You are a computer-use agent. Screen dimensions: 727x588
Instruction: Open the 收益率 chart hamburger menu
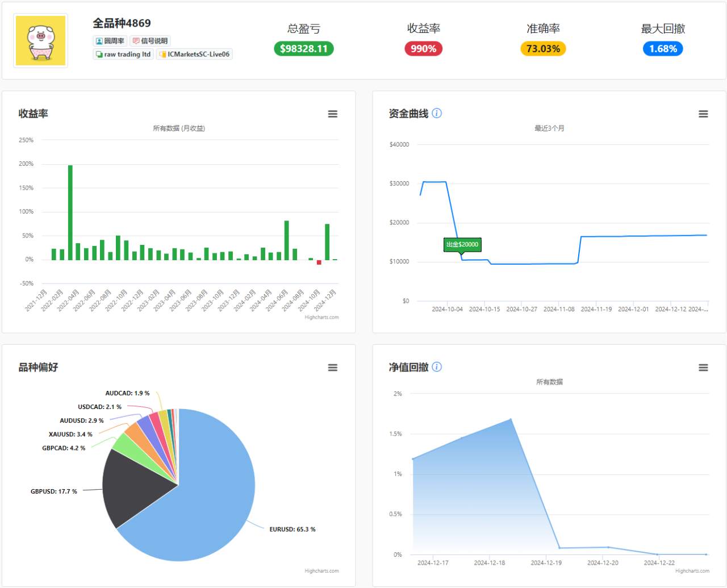(x=333, y=114)
